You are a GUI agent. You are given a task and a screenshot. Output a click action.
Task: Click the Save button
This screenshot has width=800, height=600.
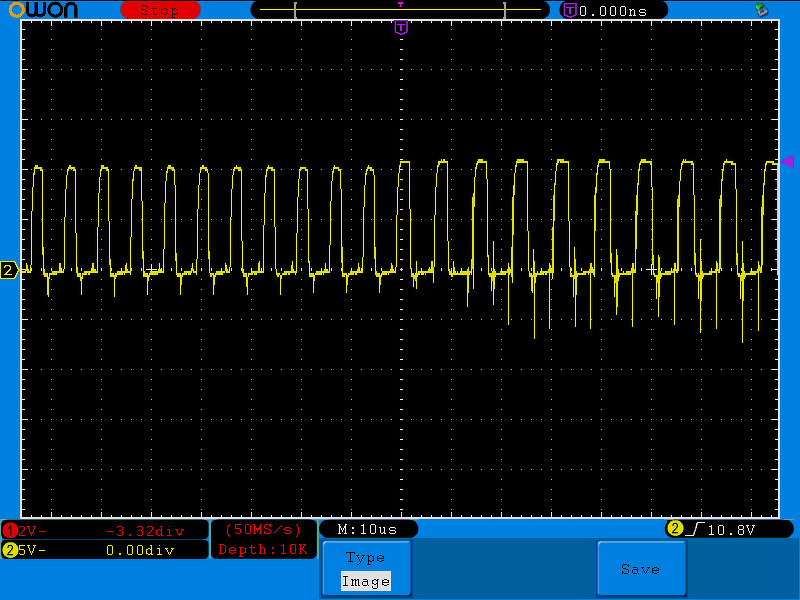641,568
